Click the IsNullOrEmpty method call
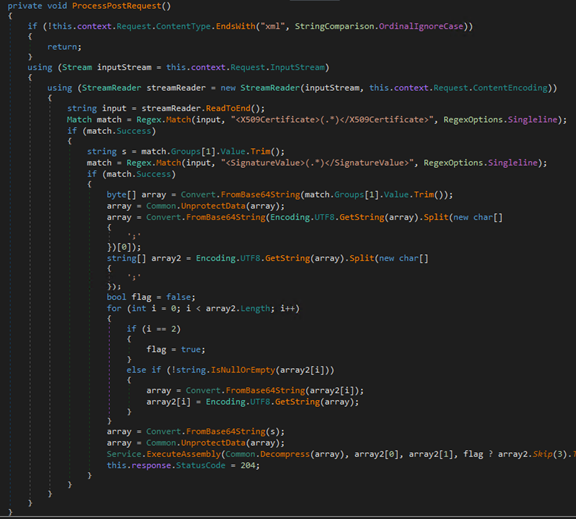 pos(243,370)
